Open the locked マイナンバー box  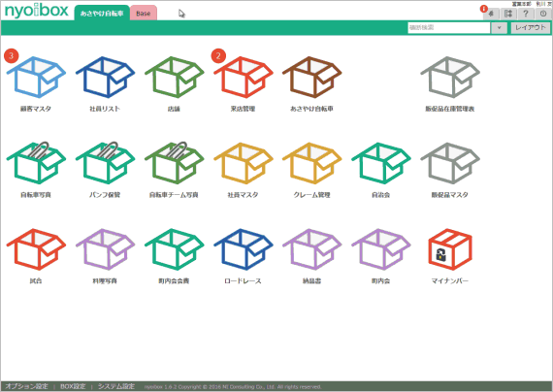pyautogui.click(x=450, y=249)
